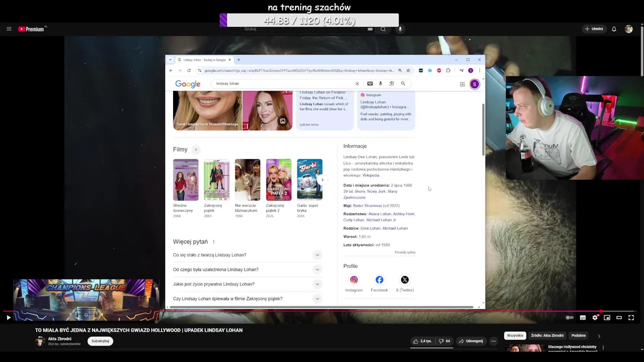Submit the YouTube search with magnifier icon
This screenshot has width=644, height=362.
[383, 29]
